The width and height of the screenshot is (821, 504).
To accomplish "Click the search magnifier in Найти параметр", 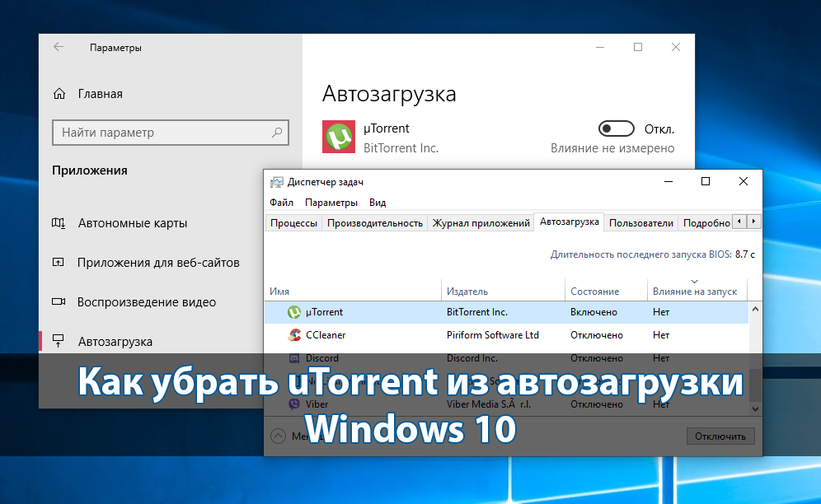I will (x=277, y=133).
